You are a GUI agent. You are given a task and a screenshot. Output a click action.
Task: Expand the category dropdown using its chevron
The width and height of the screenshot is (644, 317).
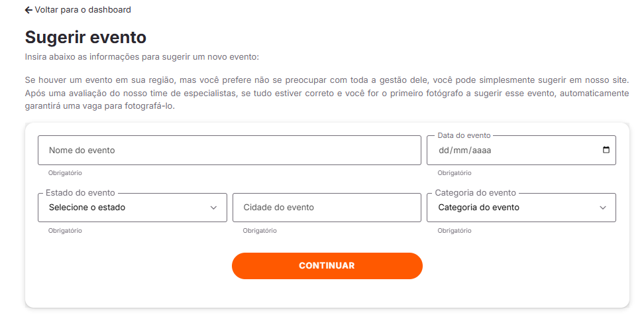(x=603, y=208)
